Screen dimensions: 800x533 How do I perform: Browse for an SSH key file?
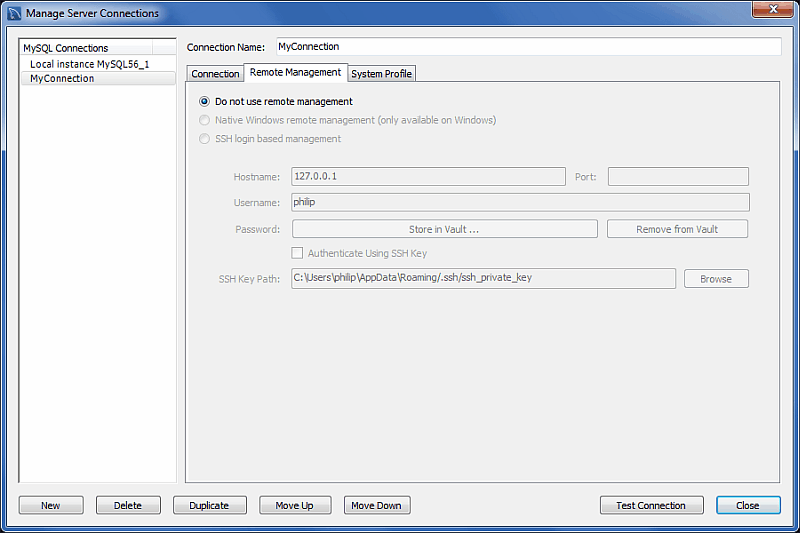(x=716, y=279)
